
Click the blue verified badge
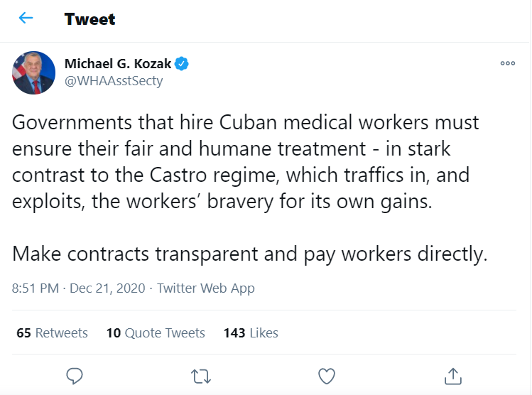tap(183, 63)
